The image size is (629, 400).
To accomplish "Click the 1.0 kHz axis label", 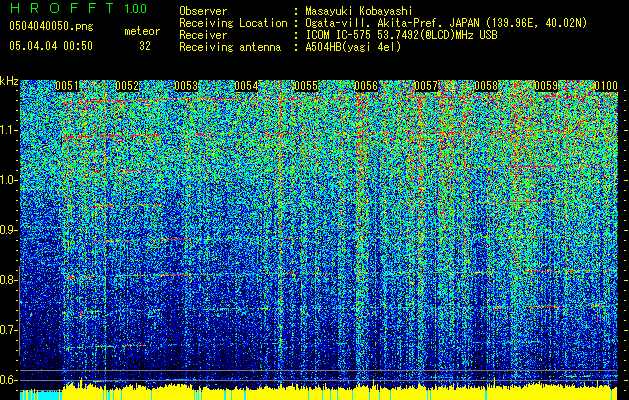I will pos(9,180).
